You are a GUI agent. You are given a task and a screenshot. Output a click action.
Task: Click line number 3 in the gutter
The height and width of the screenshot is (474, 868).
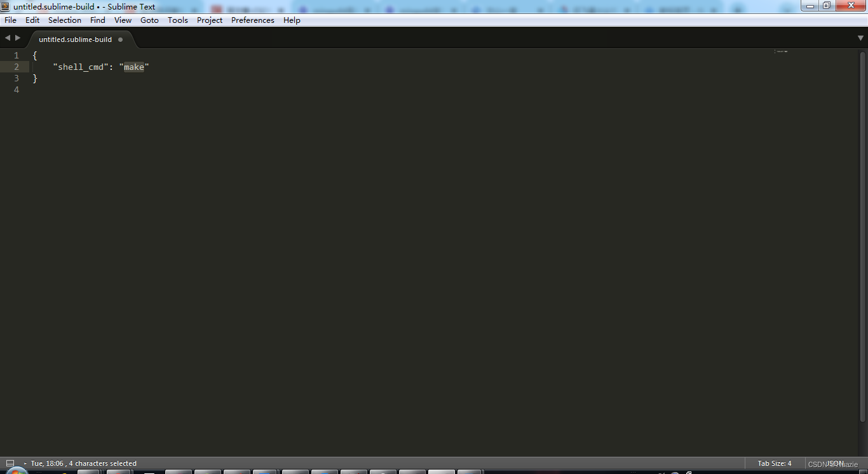(17, 78)
